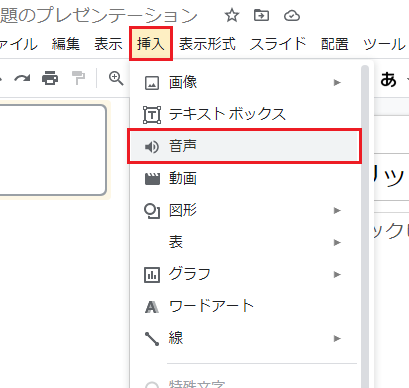Click the shapes icon beside 図形
Image resolution: width=409 pixels, height=388 pixels.
(152, 211)
